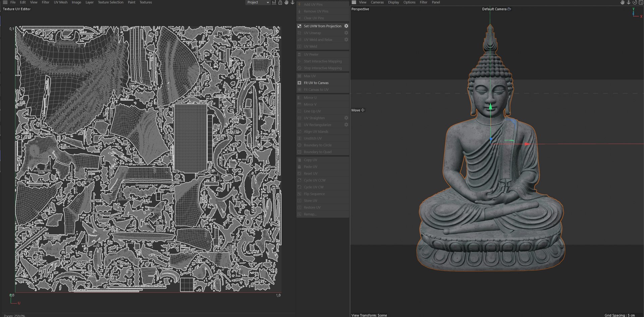Click Mirror U command
The image size is (644, 317).
point(322,98)
